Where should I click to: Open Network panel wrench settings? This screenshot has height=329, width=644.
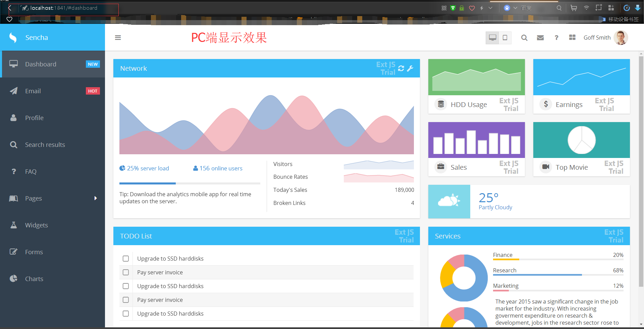point(410,68)
